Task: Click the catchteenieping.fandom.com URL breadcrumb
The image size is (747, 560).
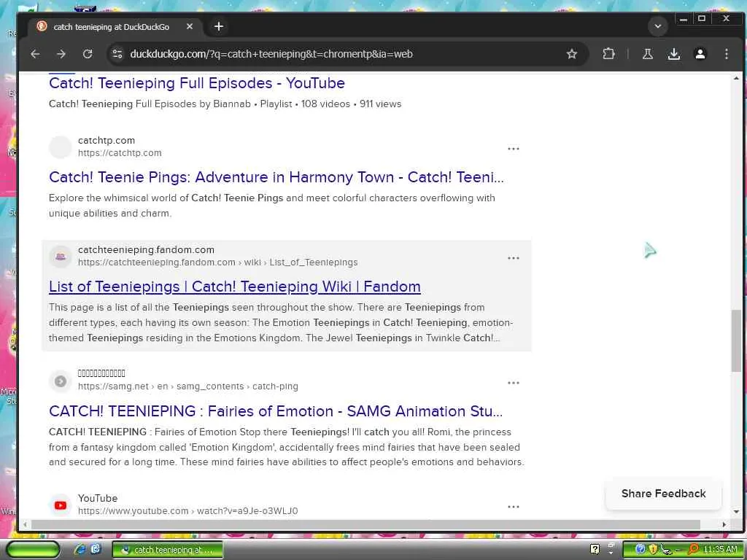Action: [217, 262]
